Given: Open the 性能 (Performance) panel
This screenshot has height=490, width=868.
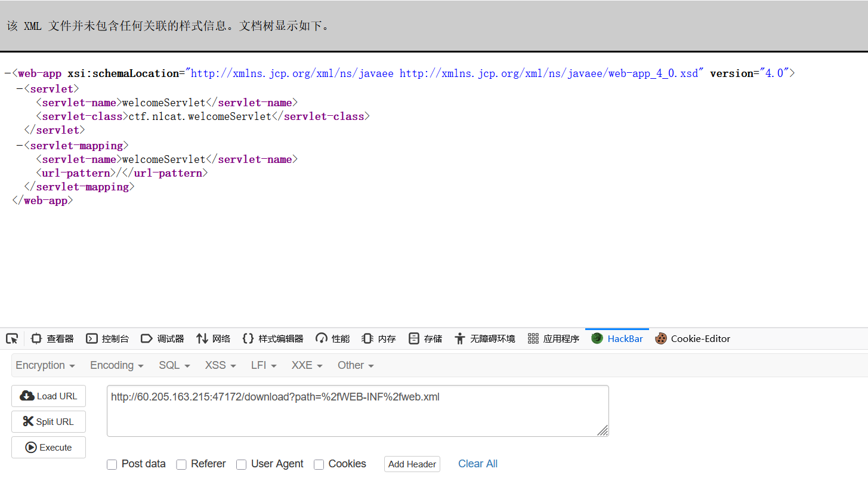Looking at the screenshot, I should [x=332, y=338].
